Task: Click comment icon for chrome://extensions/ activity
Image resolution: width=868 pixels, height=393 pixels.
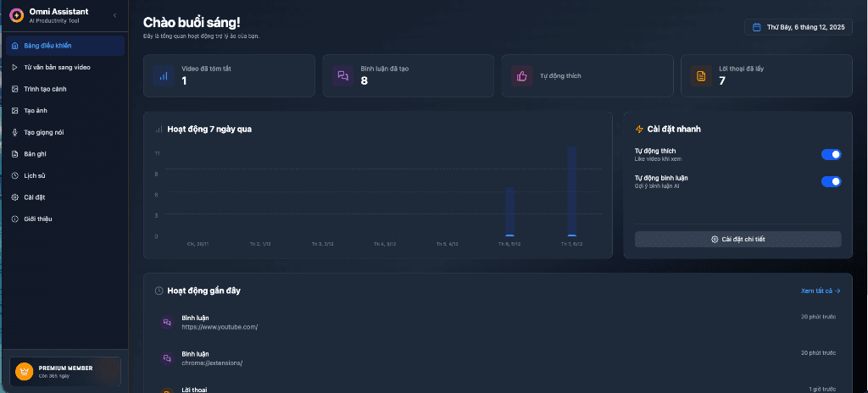Action: point(167,358)
